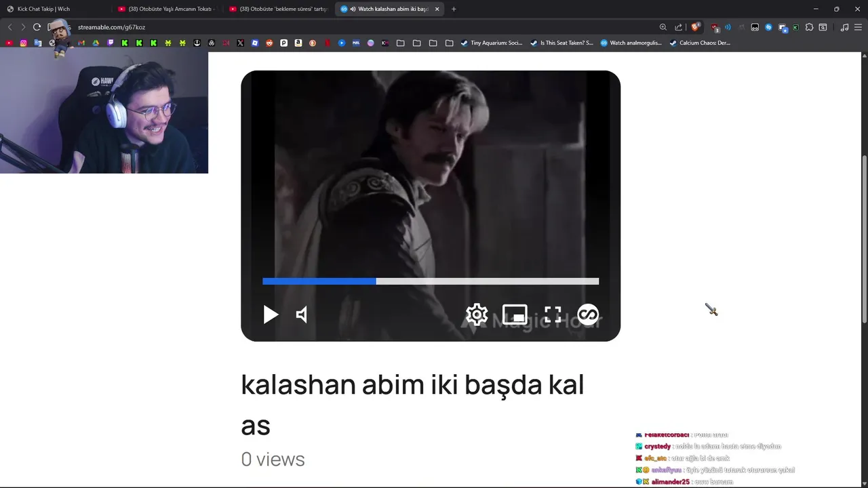Open the extensions puzzle-piece menu
Image resolution: width=868 pixels, height=488 pixels.
tap(809, 27)
